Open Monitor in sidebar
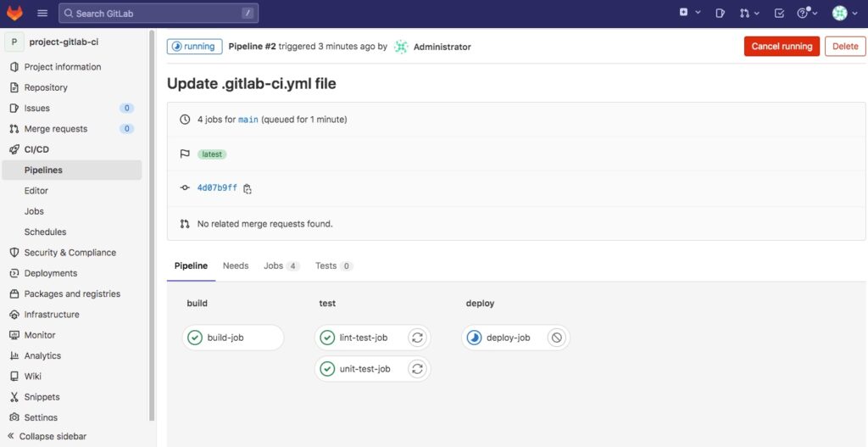 point(40,335)
